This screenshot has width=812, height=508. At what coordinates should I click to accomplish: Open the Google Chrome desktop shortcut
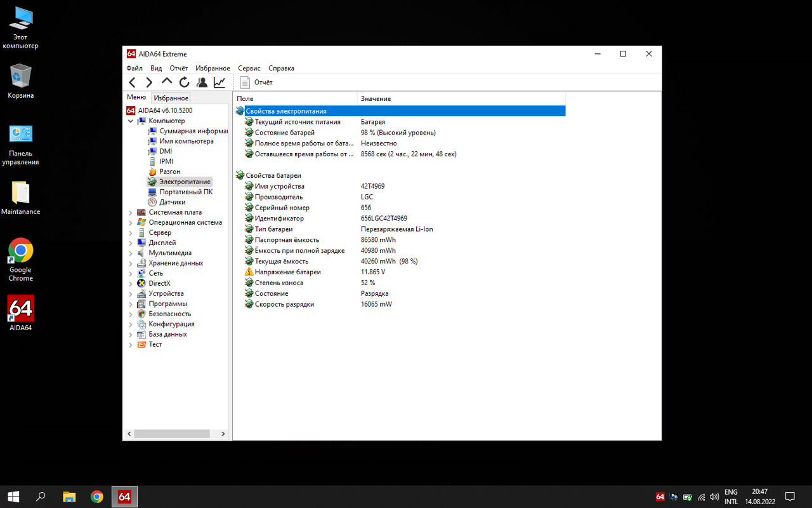pos(20,260)
